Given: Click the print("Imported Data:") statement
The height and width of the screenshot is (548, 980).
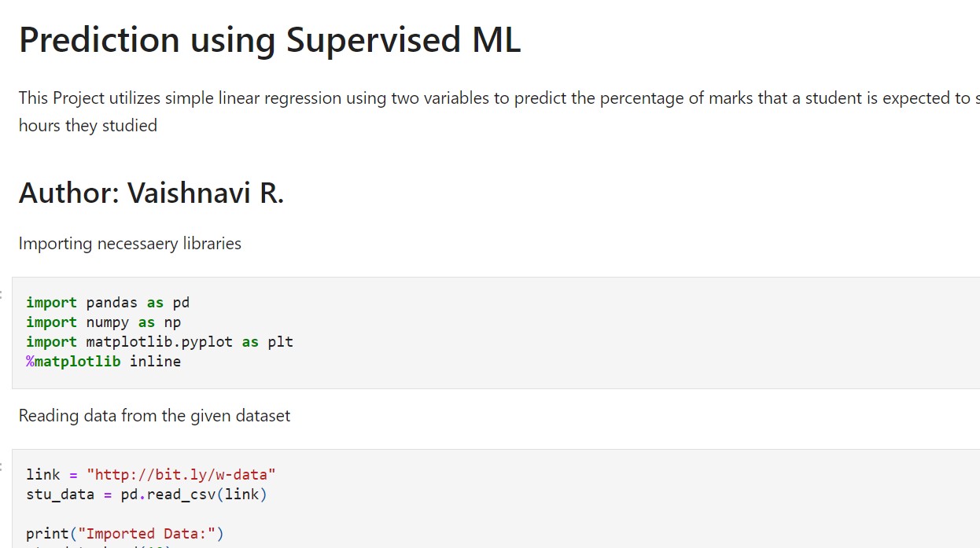Looking at the screenshot, I should coord(125,534).
